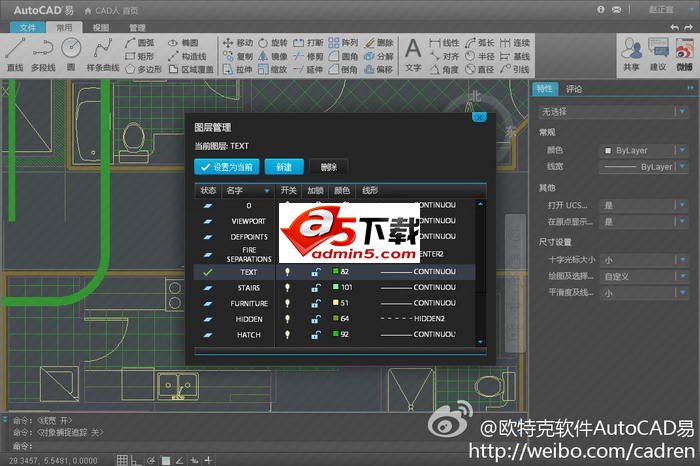Select the 修剪 trim tool

(308, 56)
